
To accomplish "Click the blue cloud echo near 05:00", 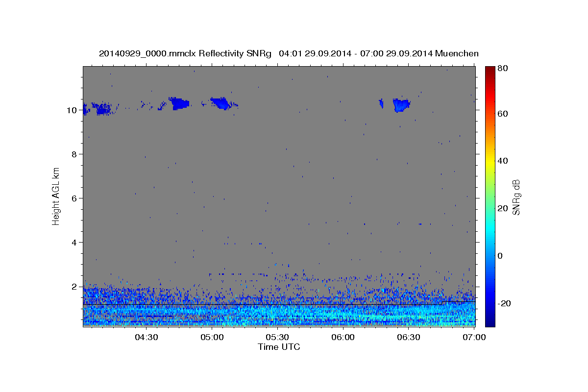I will (x=220, y=103).
